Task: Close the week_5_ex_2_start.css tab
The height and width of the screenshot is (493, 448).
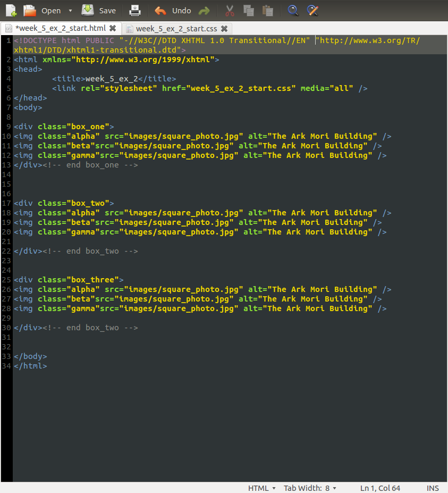Action: coord(224,29)
